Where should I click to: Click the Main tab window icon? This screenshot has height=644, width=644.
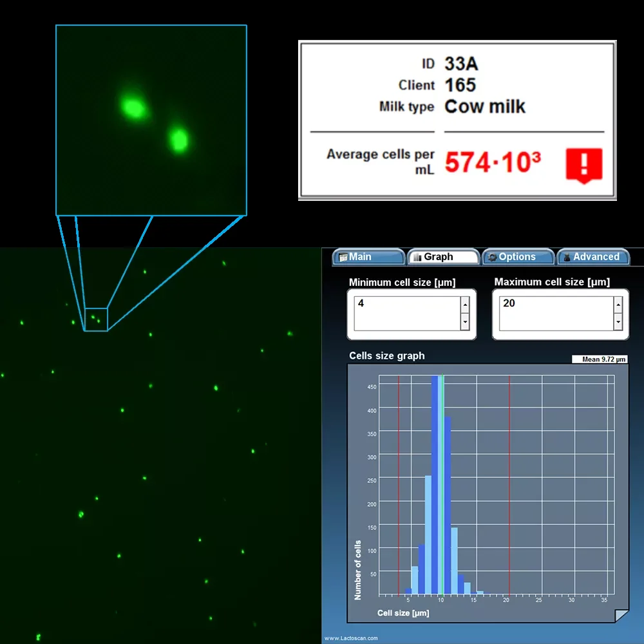(343, 258)
